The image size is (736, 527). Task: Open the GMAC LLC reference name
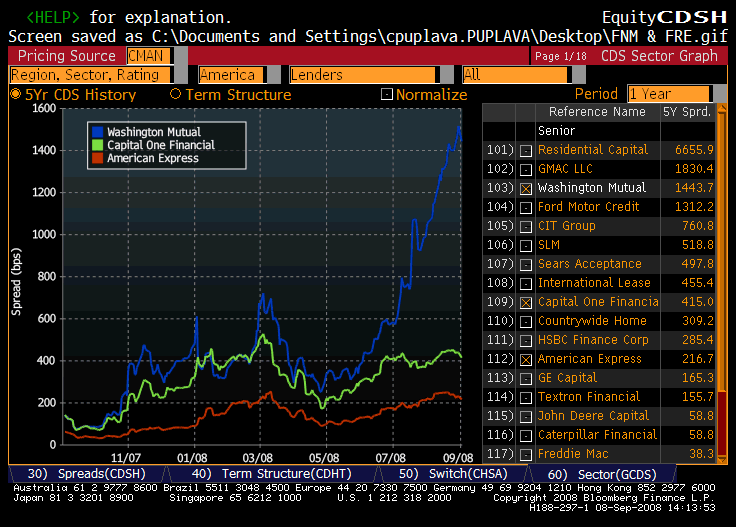[566, 169]
